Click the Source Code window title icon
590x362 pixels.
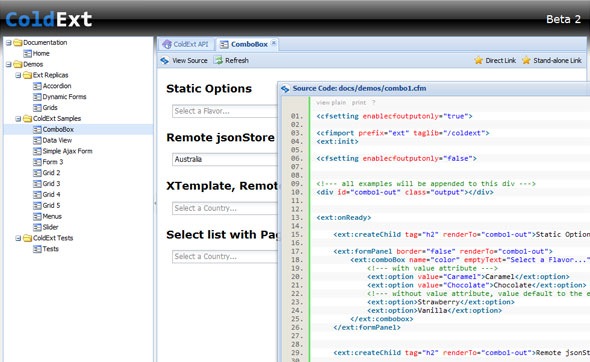pyautogui.click(x=285, y=89)
